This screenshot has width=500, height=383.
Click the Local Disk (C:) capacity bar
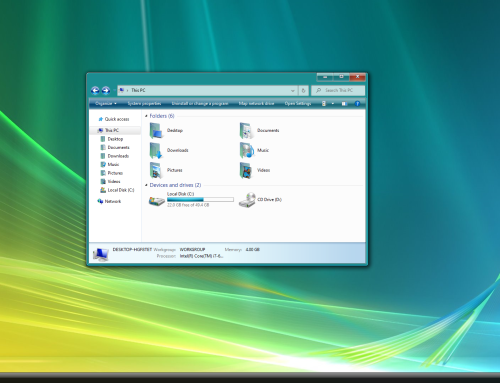(200, 200)
